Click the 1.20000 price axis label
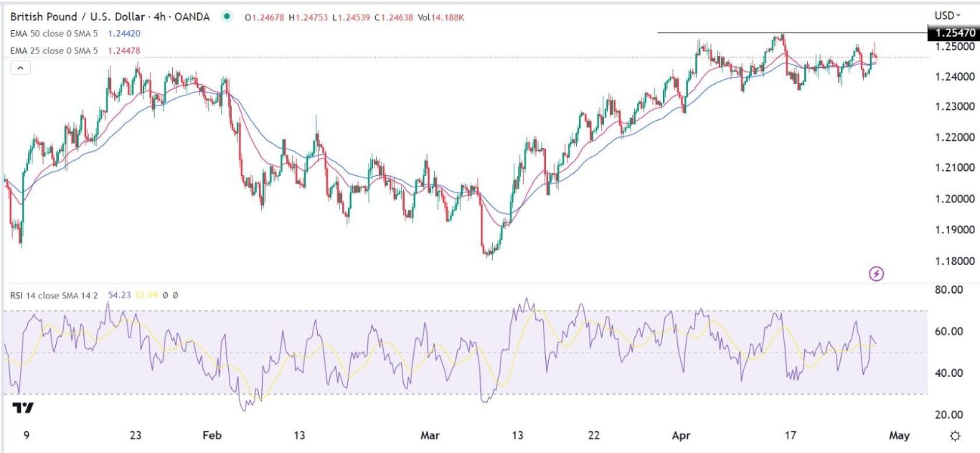Screen dimensions: 980x453 pyautogui.click(x=950, y=199)
